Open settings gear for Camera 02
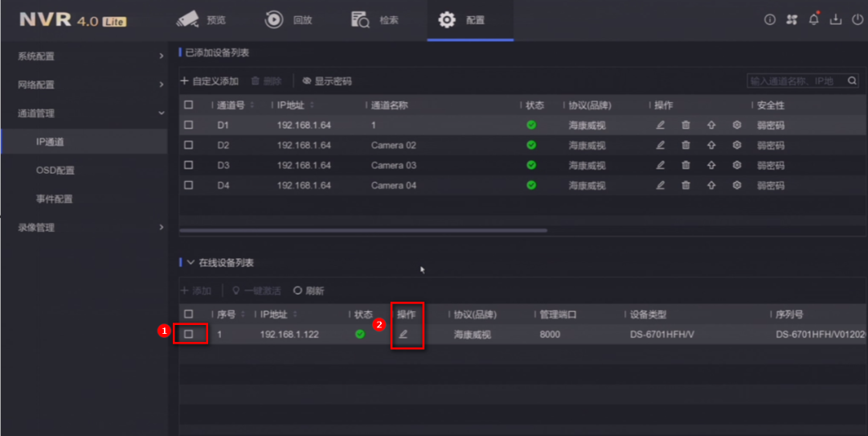The height and width of the screenshot is (436, 868). (x=737, y=145)
